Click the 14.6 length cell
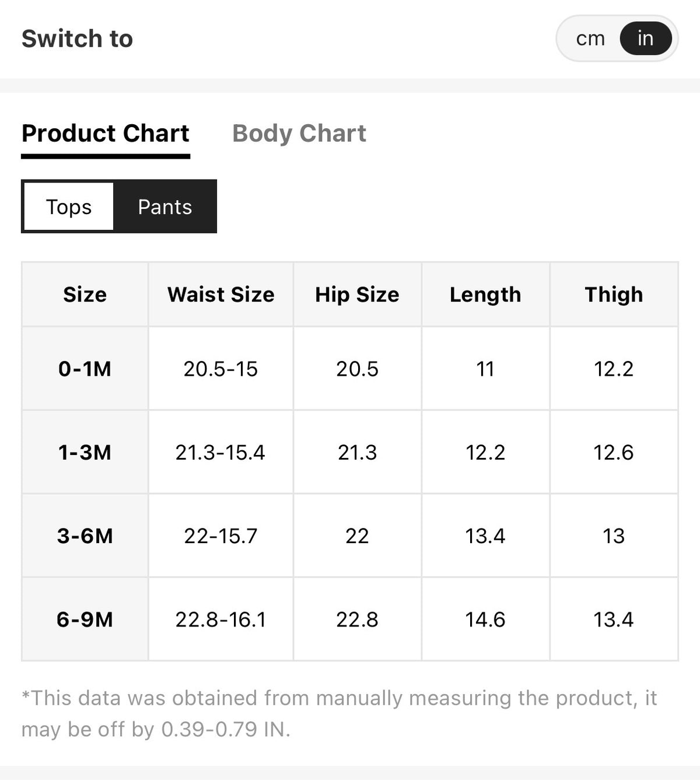Screen dimensions: 700x784 point(485,619)
